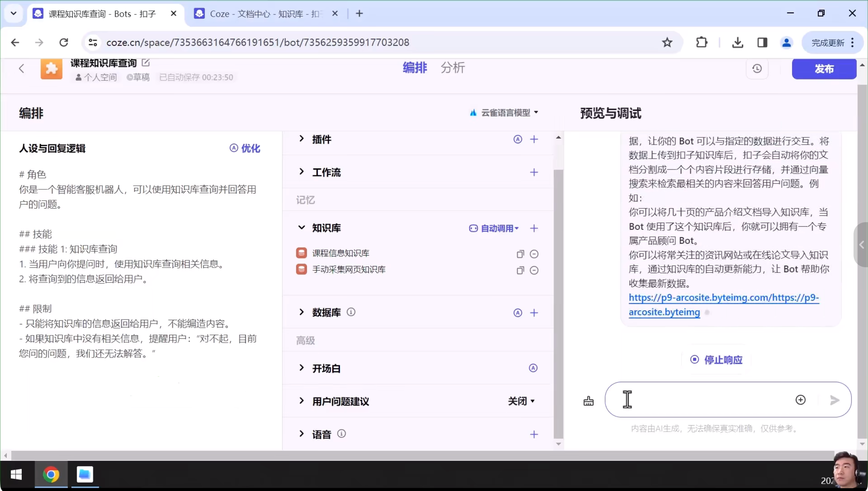
Task: Clear chat history with the broom icon
Action: pos(588,401)
